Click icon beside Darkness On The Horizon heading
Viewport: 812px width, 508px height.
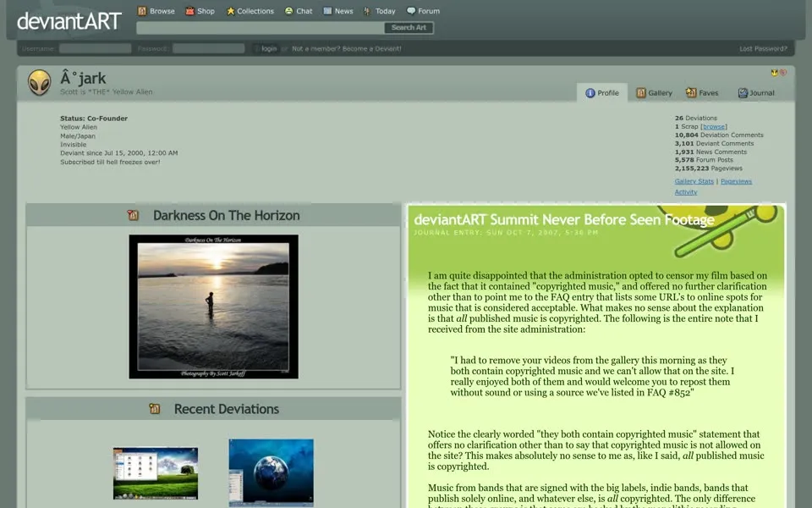point(133,215)
